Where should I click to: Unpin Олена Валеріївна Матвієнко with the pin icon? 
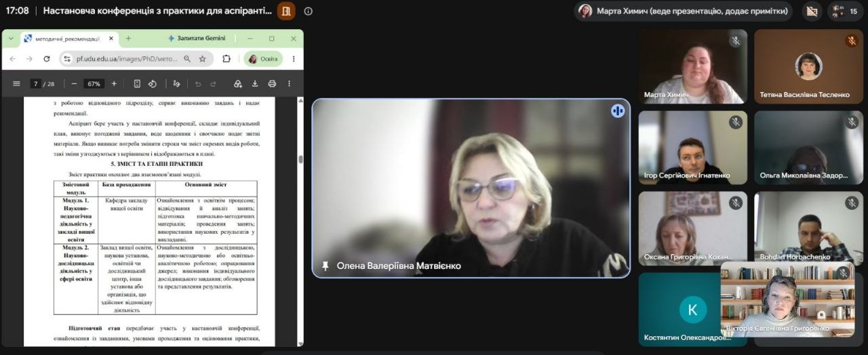[325, 266]
